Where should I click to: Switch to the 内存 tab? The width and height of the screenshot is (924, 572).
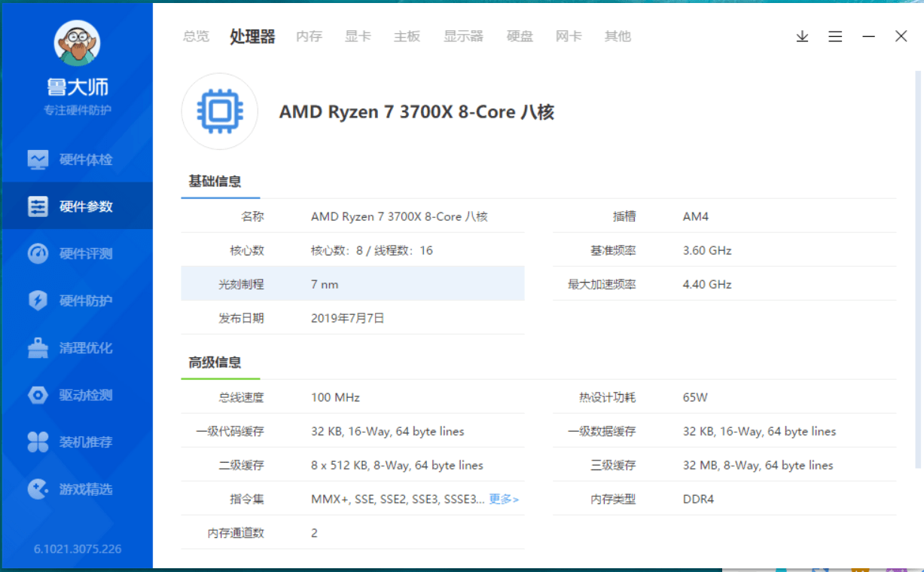309,36
